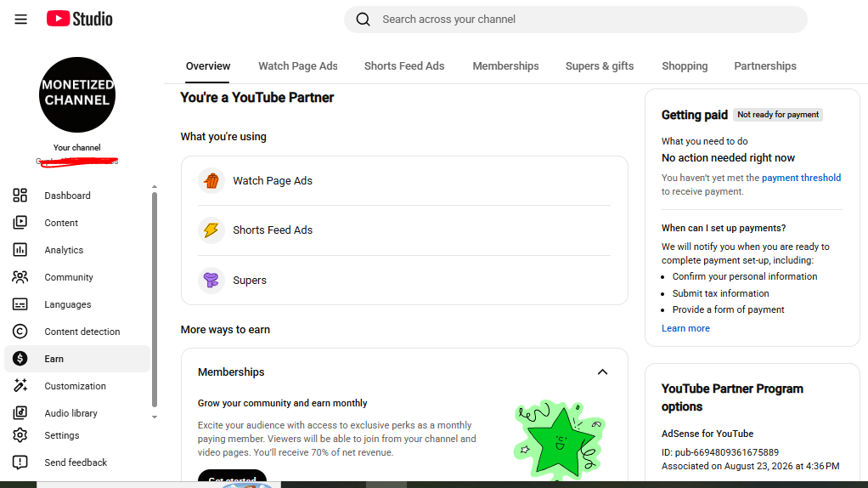This screenshot has height=488, width=868.
Task: Click the Settings gear icon
Action: [20, 435]
